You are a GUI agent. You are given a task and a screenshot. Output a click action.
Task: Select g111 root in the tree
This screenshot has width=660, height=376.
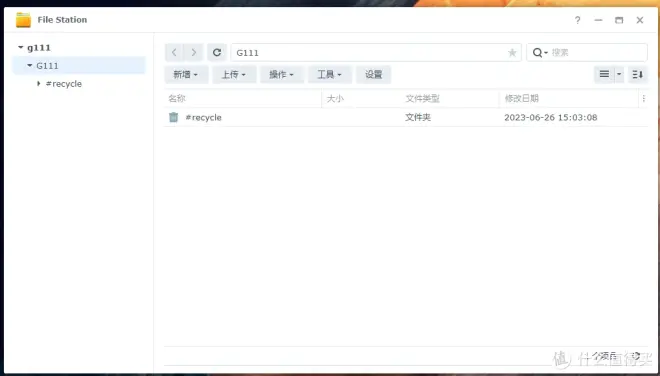[39, 48]
